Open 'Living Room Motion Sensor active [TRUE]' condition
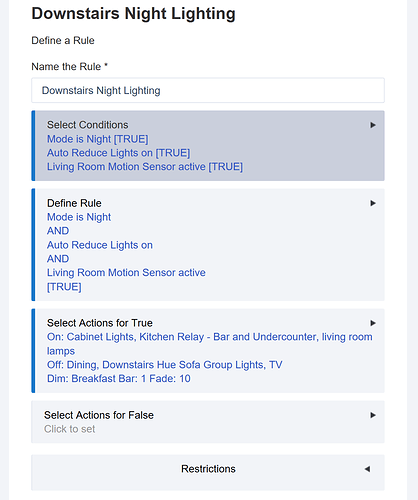This screenshot has height=500, width=418. pos(145,167)
